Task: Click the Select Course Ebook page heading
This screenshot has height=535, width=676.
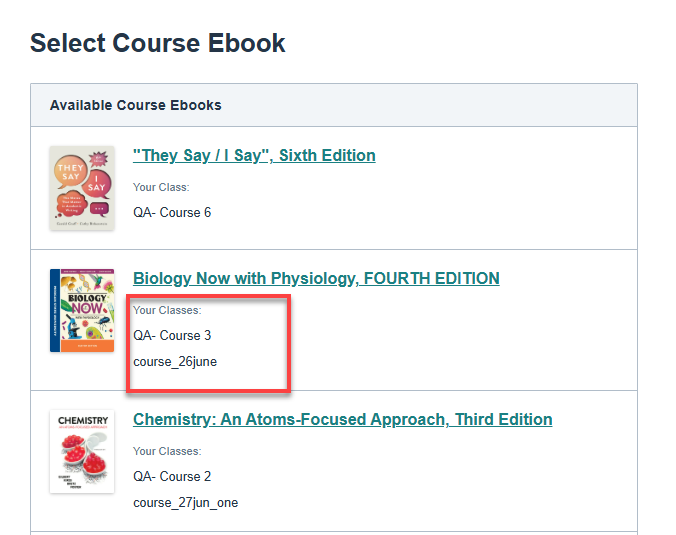Action: pyautogui.click(x=158, y=43)
